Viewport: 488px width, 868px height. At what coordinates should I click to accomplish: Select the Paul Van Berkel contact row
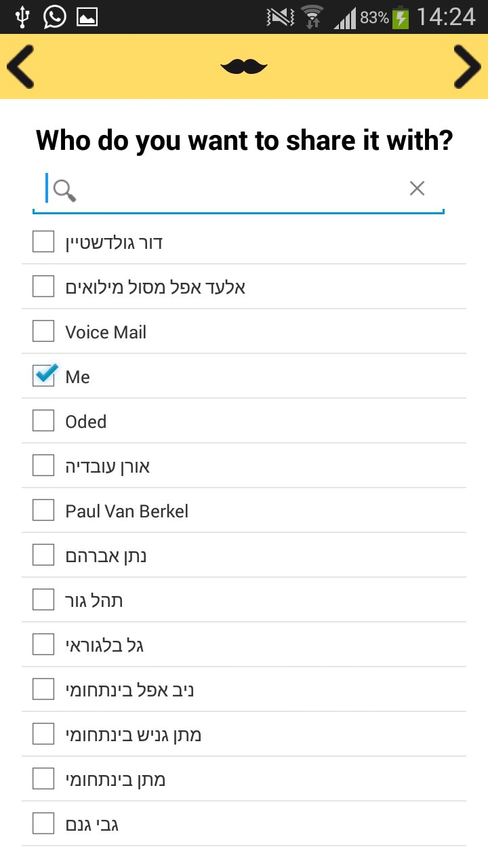click(244, 511)
